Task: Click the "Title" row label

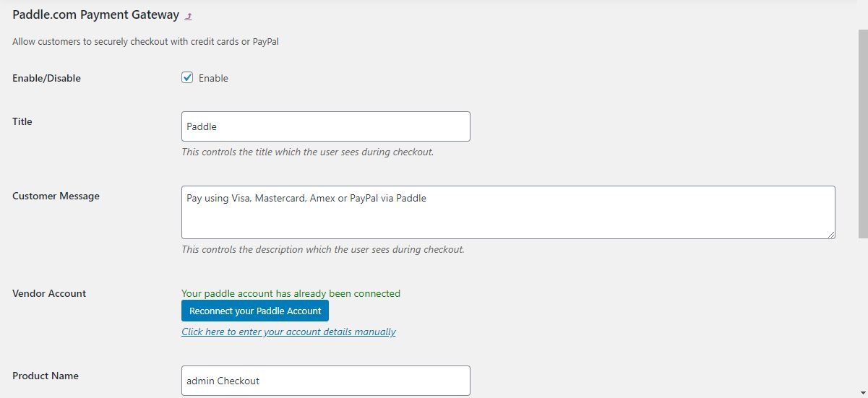Action: click(x=22, y=121)
